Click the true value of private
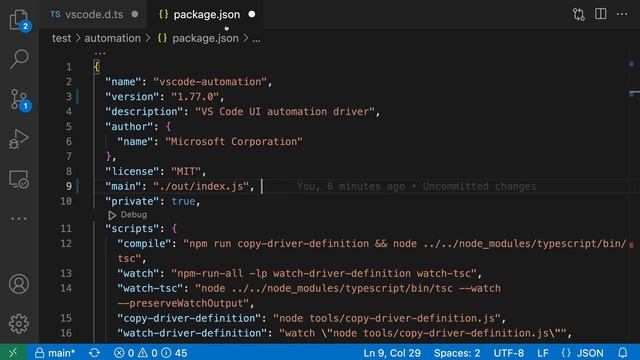 click(x=183, y=201)
